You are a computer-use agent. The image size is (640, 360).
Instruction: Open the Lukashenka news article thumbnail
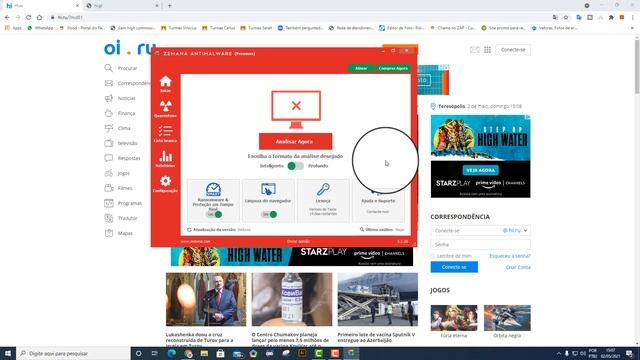tap(206, 299)
